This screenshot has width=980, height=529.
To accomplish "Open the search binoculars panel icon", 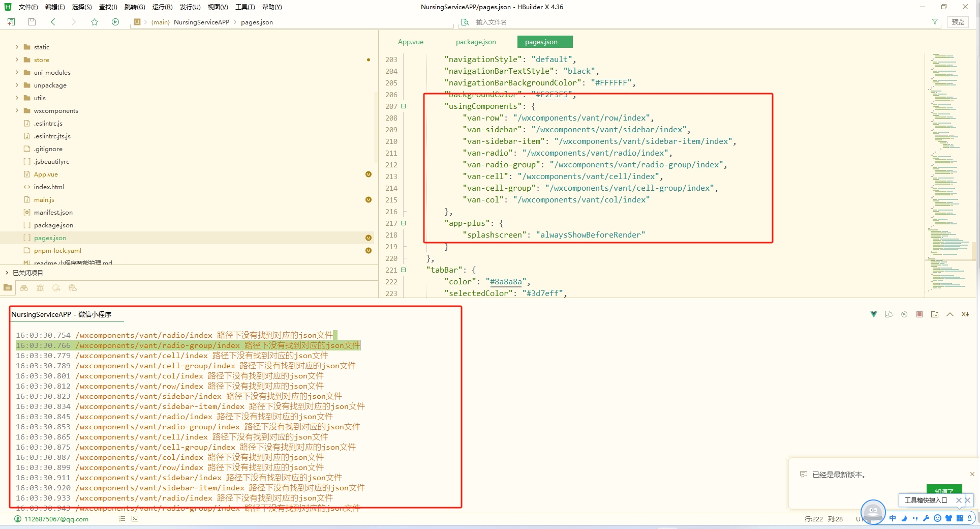I will [x=24, y=288].
